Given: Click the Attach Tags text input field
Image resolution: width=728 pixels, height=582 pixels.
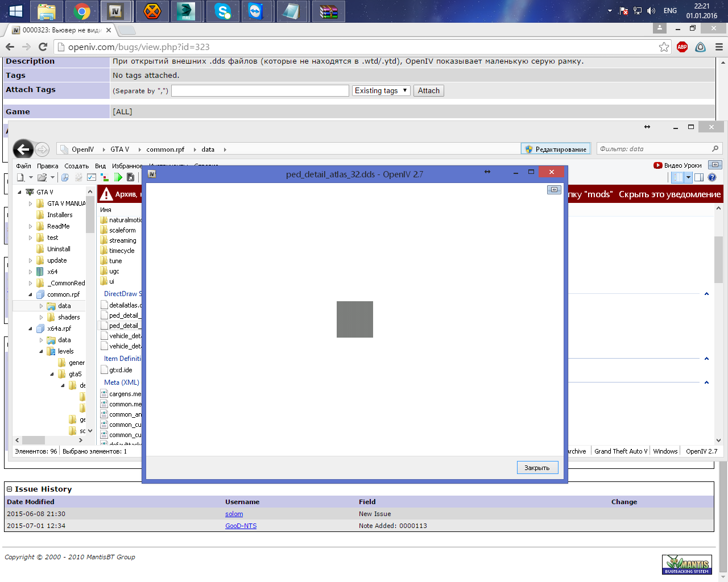Looking at the screenshot, I should tap(260, 91).
